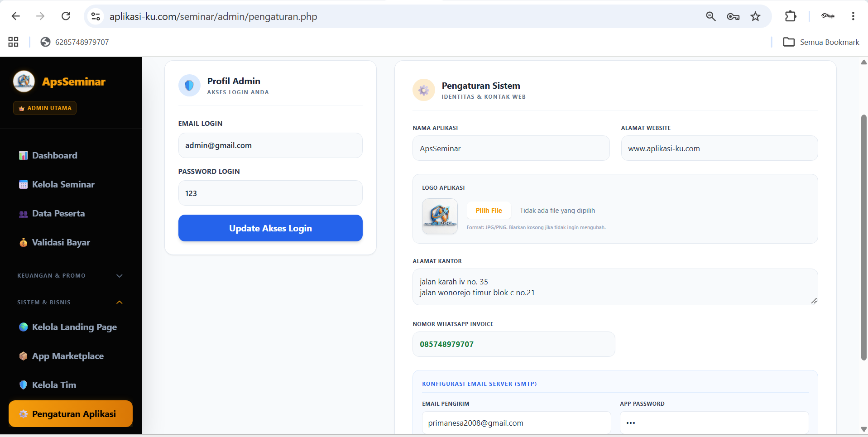Open the 6285748979707 bookmark
The image size is (868, 437).
[x=75, y=42]
